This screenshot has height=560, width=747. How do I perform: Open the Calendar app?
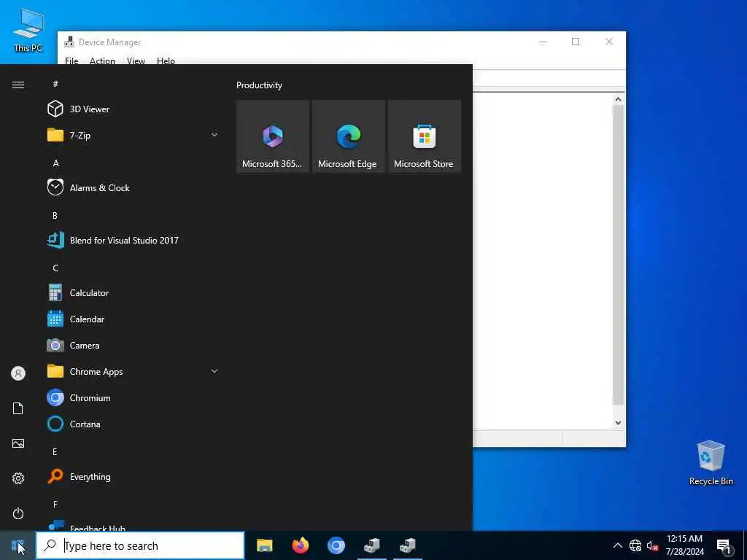(x=133, y=319)
